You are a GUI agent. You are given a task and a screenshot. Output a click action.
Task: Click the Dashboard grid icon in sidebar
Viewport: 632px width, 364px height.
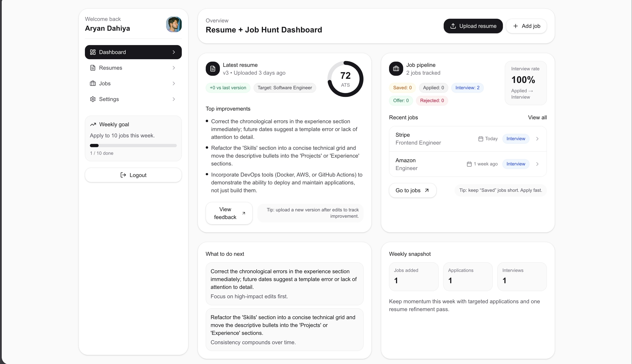click(x=93, y=52)
